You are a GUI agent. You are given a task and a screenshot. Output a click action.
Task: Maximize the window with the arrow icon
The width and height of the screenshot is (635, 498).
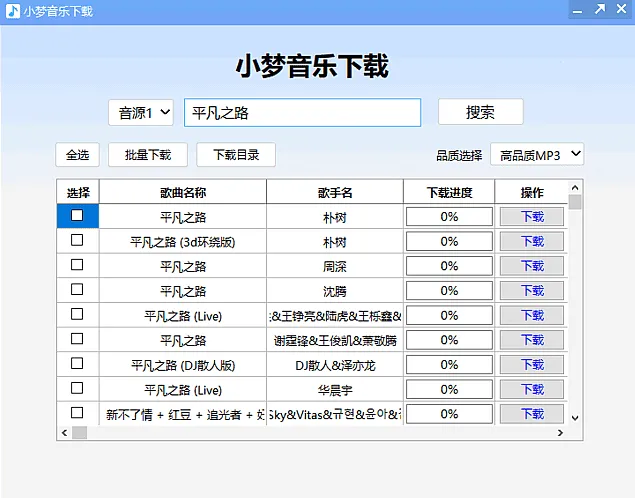[x=600, y=9]
